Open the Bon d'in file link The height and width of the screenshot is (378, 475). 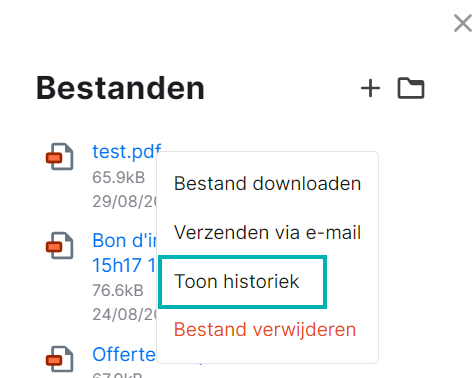click(x=124, y=240)
